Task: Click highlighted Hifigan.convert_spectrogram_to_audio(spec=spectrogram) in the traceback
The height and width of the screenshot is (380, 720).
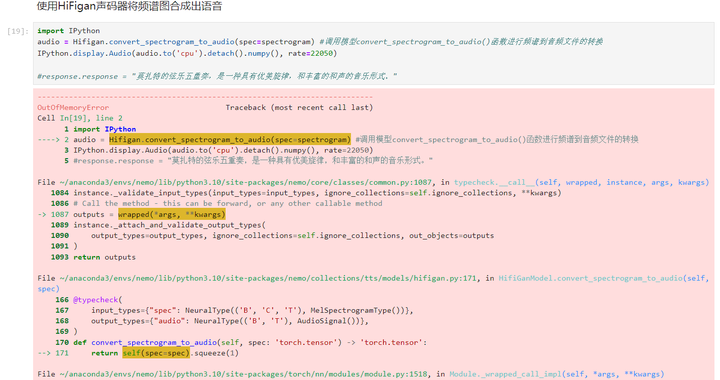Action: point(230,140)
